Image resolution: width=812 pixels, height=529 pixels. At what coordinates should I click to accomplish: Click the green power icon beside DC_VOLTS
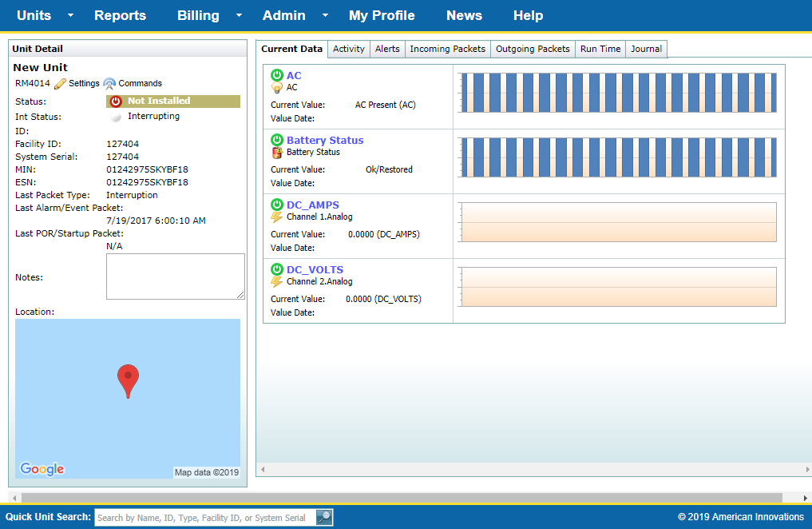(277, 269)
